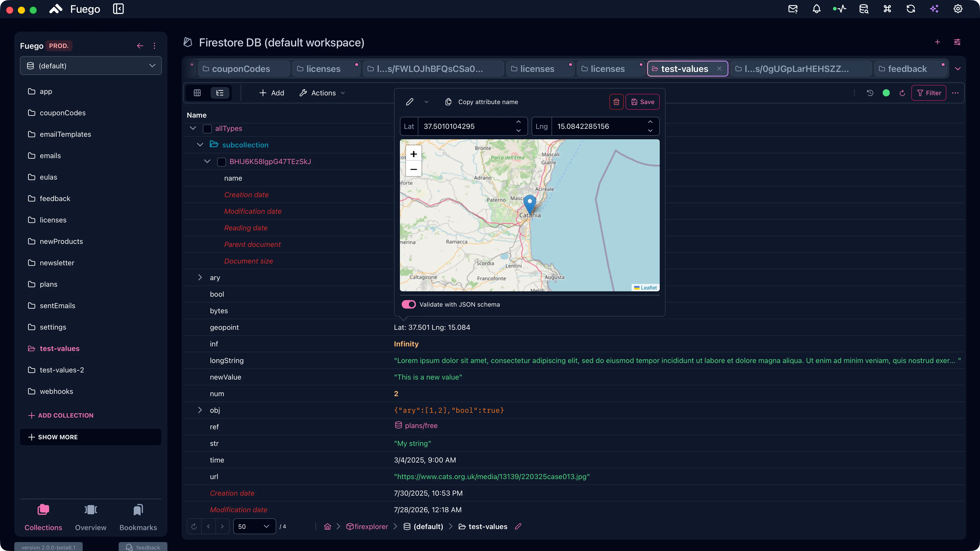This screenshot has width=980, height=551.
Task: Open the Actions dropdown menu
Action: tap(322, 93)
